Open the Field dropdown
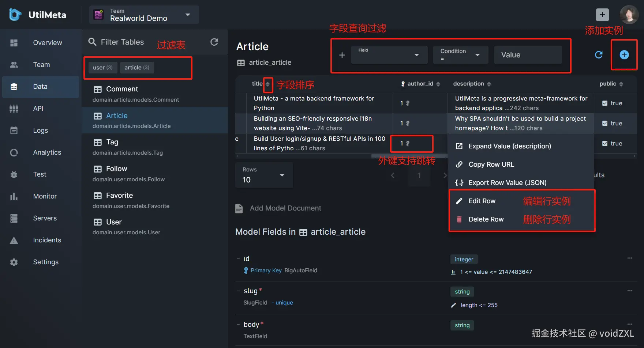Viewport: 644px width, 348px height. (x=389, y=55)
